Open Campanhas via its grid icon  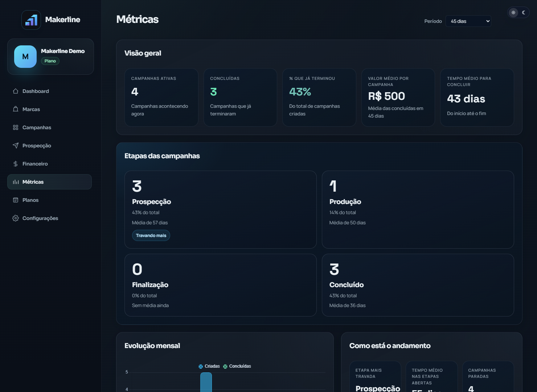click(16, 127)
